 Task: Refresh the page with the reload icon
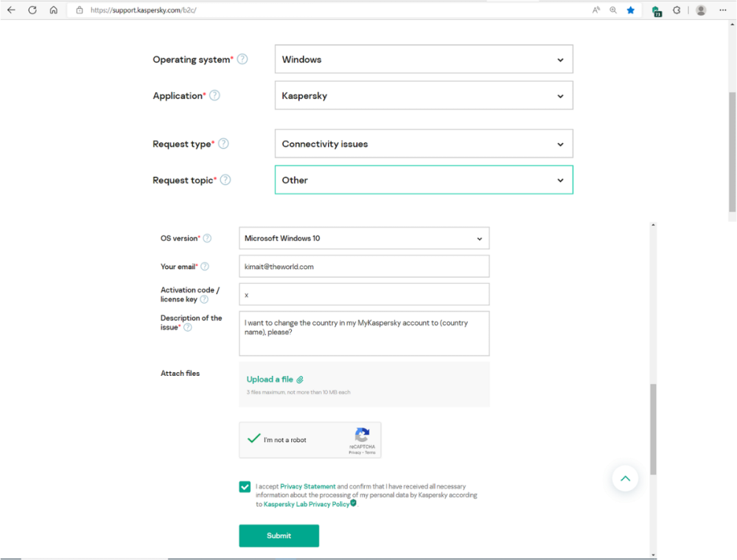pyautogui.click(x=32, y=10)
